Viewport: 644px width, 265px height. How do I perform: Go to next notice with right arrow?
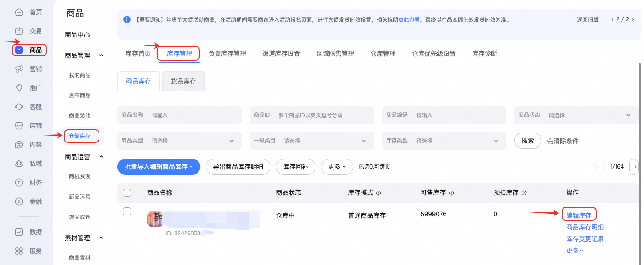pyautogui.click(x=633, y=19)
